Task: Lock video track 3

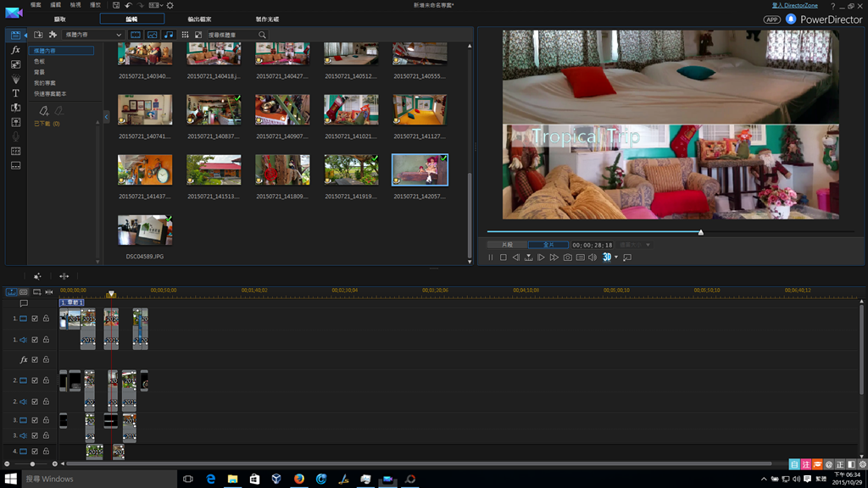Action: (46, 420)
